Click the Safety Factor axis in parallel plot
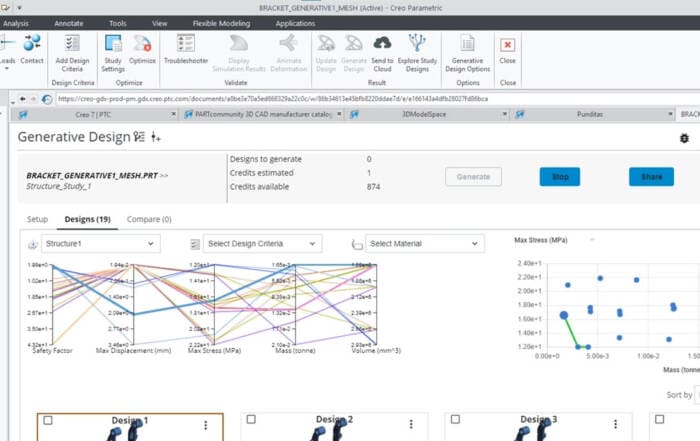The image size is (700, 441). 53,305
